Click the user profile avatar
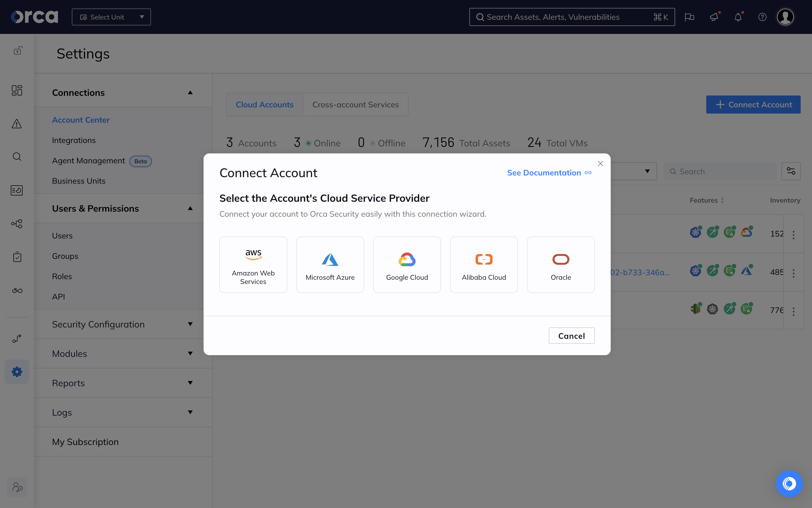This screenshot has width=812, height=508. 785,17
